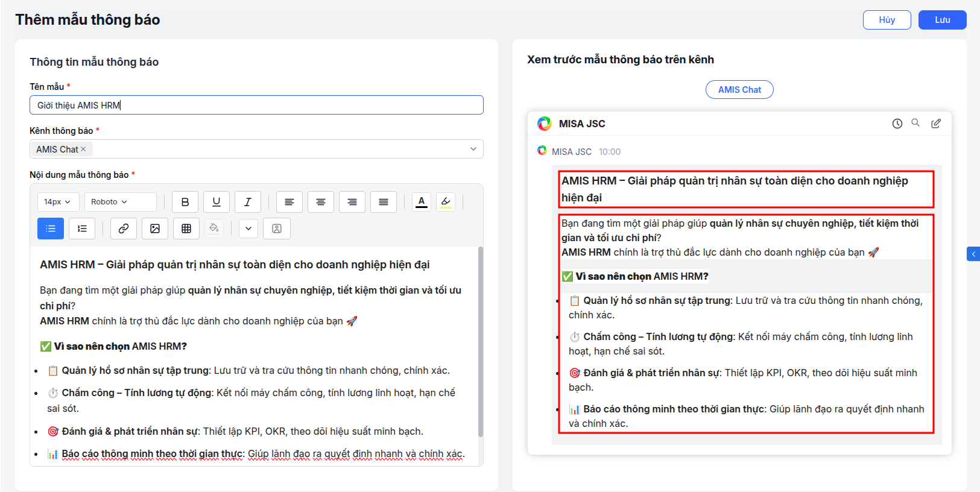Open the Roboto font family dropdown
Viewport: 980px width, 492px height.
[x=121, y=202]
